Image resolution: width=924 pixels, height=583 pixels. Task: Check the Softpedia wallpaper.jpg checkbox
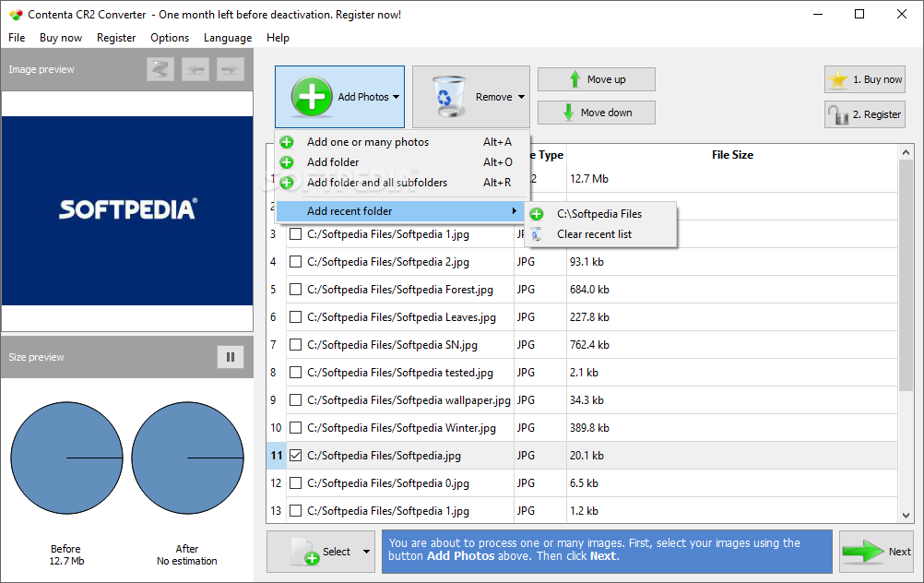296,400
